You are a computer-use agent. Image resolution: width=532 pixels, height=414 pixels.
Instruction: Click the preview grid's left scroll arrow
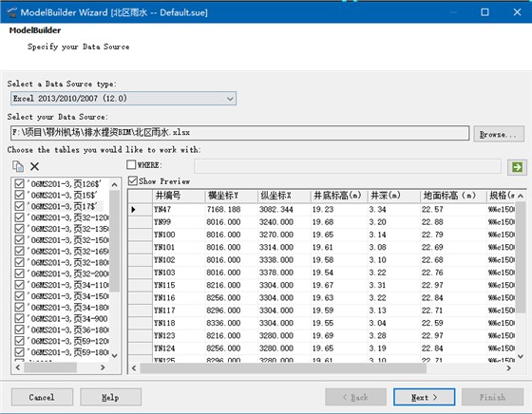134,367
